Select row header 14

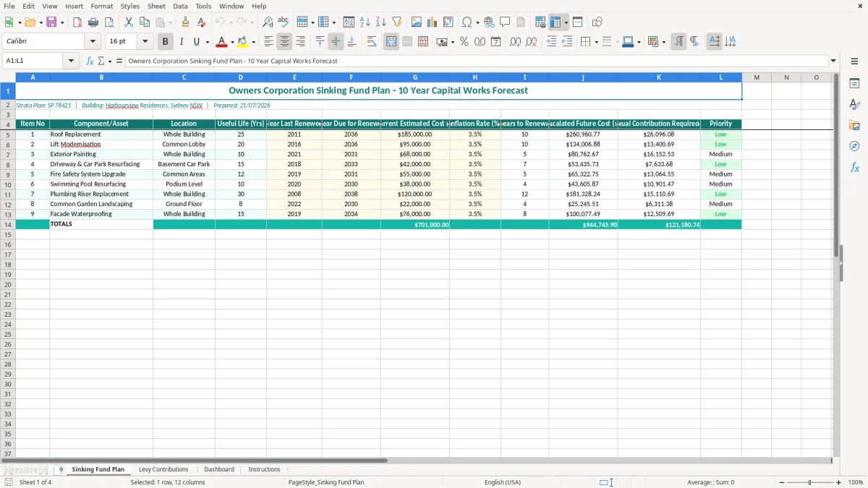point(8,224)
